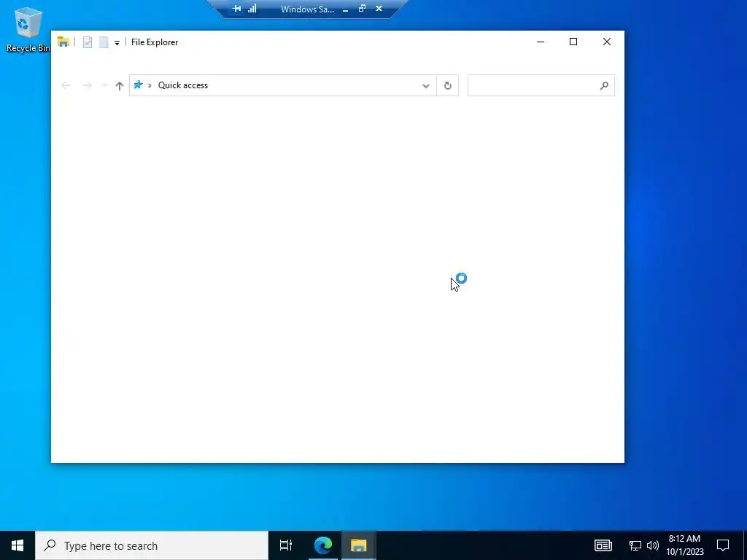Open the notification center icon
The width and height of the screenshot is (747, 560).
[x=723, y=545]
